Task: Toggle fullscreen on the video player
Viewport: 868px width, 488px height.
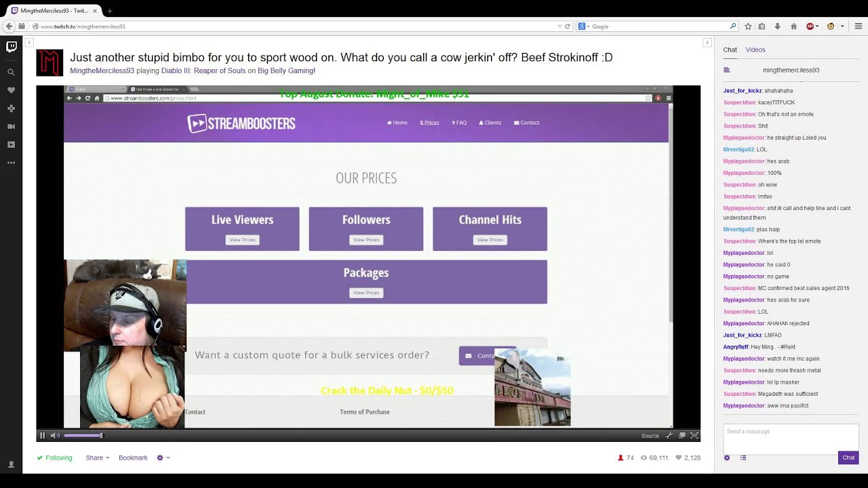Action: click(694, 436)
